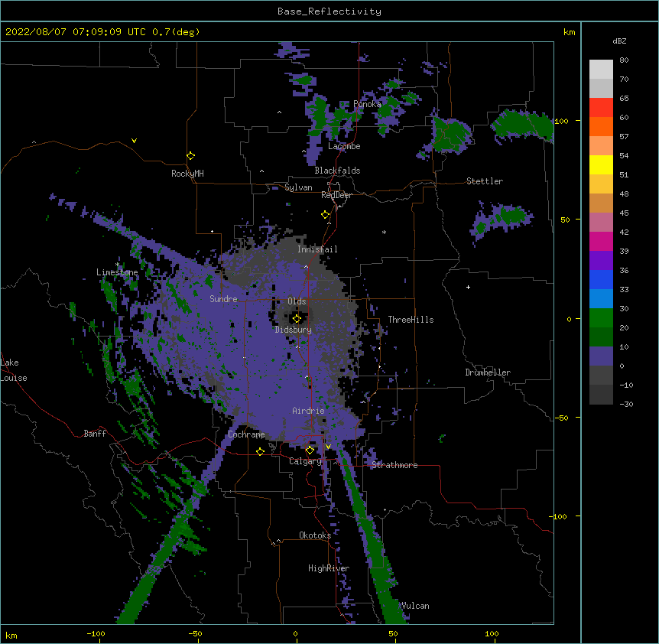Click the dBZ legend heading
Screen dimensions: 659x644
tap(619, 41)
